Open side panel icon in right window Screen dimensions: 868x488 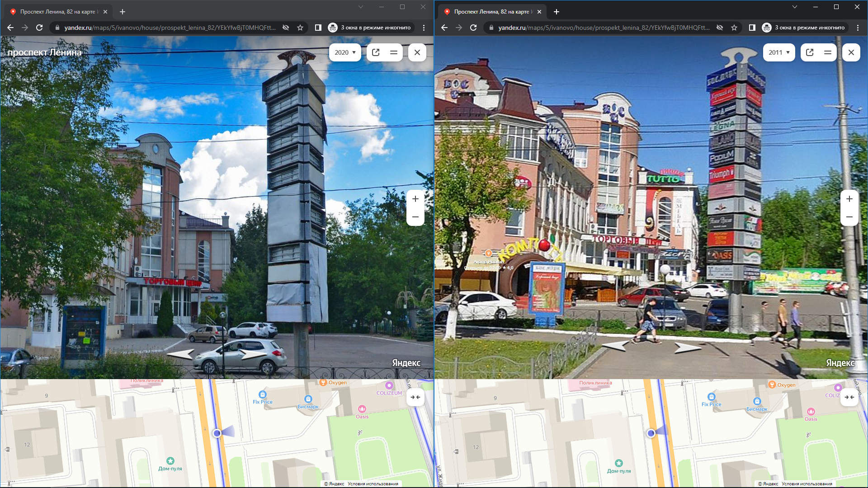click(752, 28)
